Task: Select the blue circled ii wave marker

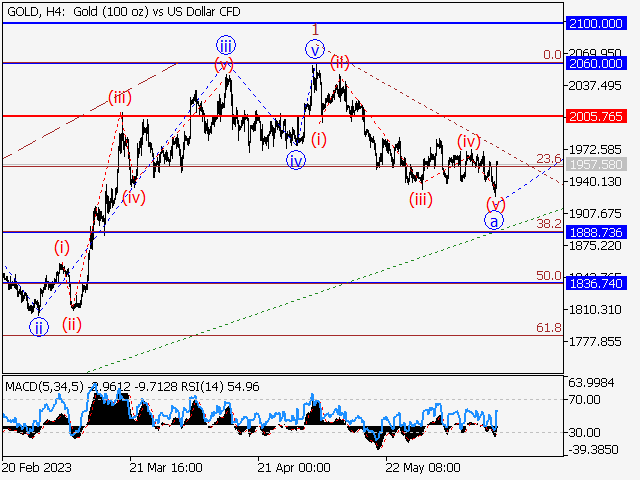Action: click(38, 326)
